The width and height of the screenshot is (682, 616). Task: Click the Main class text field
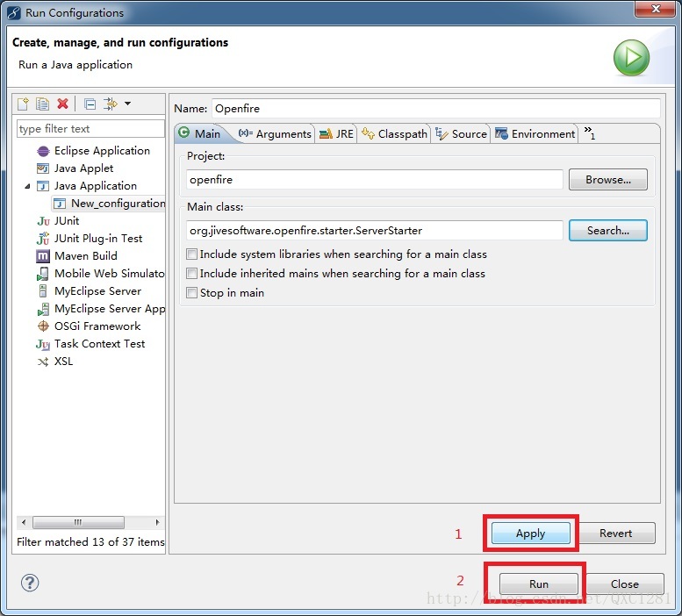pyautogui.click(x=375, y=231)
